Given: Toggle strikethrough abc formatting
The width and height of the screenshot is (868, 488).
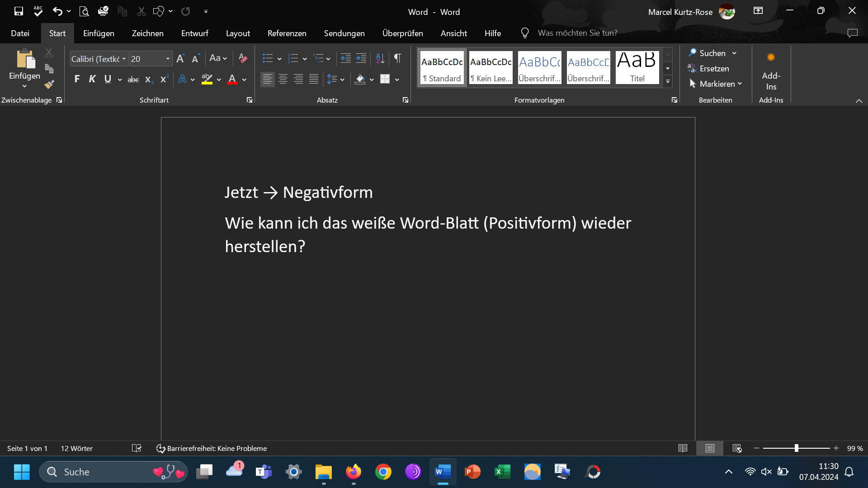Looking at the screenshot, I should [133, 80].
